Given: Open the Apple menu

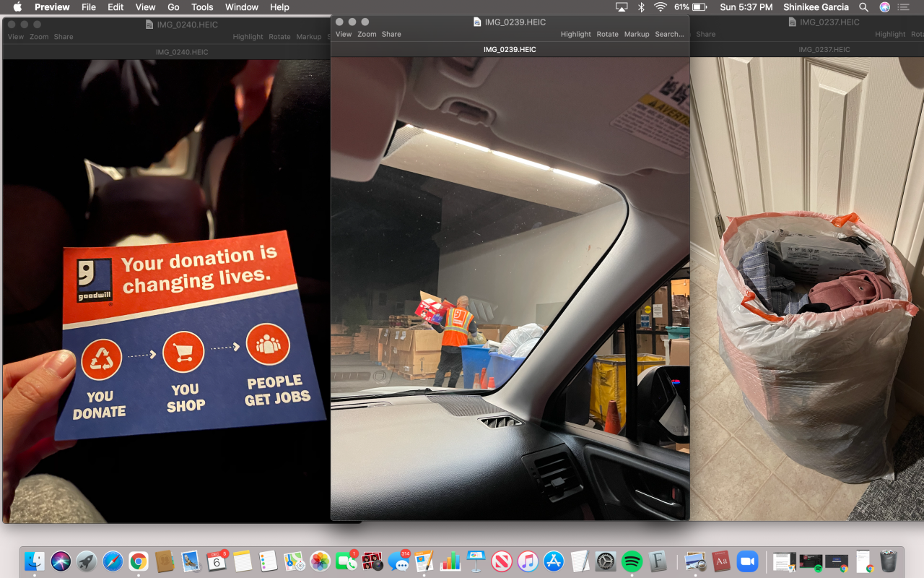Looking at the screenshot, I should 17,7.
